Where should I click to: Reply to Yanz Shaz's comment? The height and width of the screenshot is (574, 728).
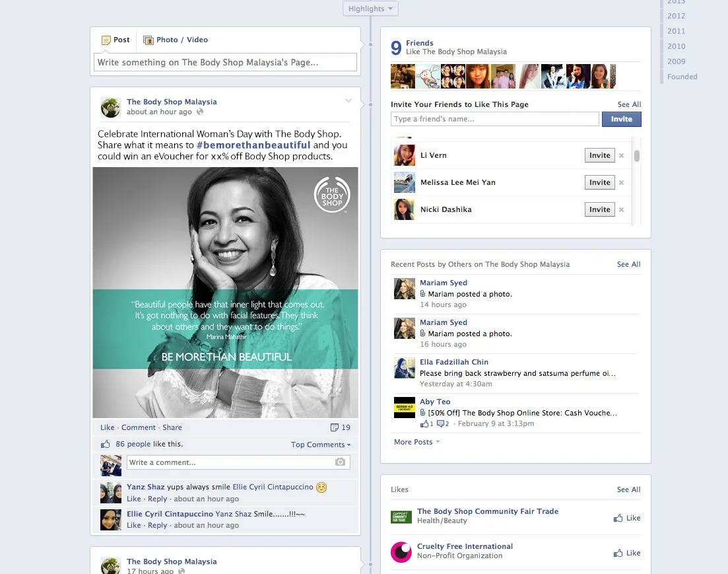pos(157,499)
